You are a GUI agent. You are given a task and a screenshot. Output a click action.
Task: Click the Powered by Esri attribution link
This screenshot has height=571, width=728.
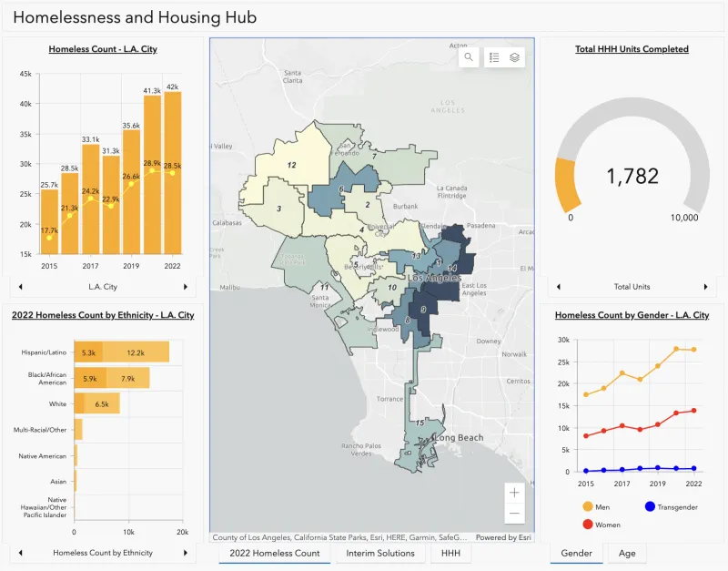click(503, 537)
